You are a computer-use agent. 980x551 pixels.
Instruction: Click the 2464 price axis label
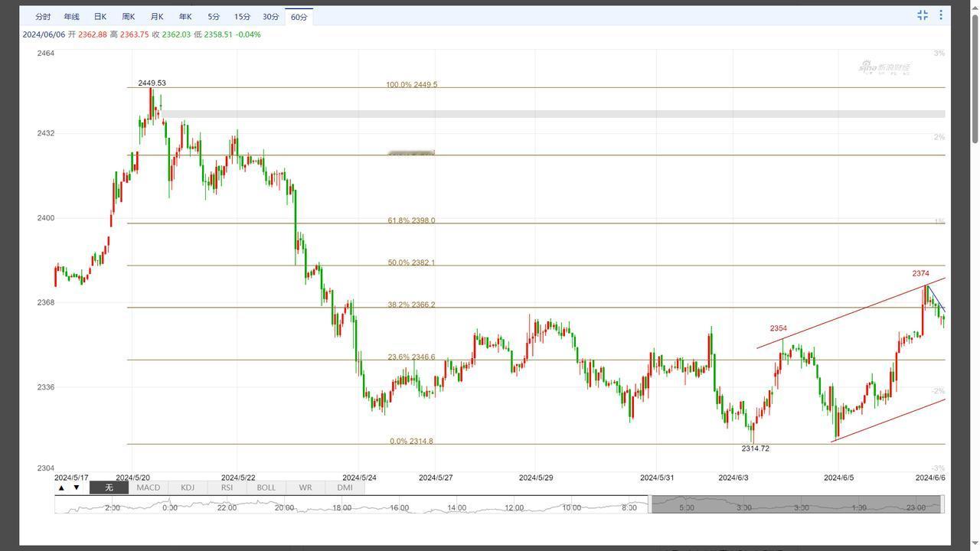click(x=45, y=53)
